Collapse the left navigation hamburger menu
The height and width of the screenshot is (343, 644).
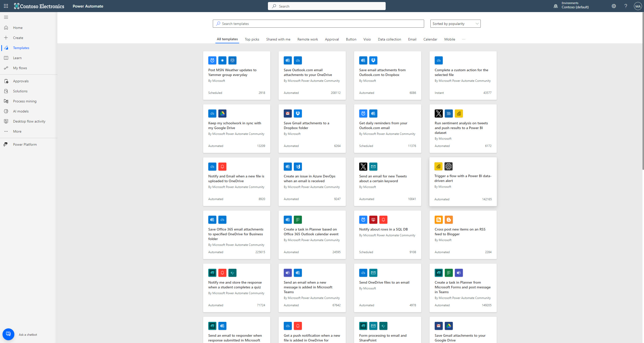click(6, 17)
